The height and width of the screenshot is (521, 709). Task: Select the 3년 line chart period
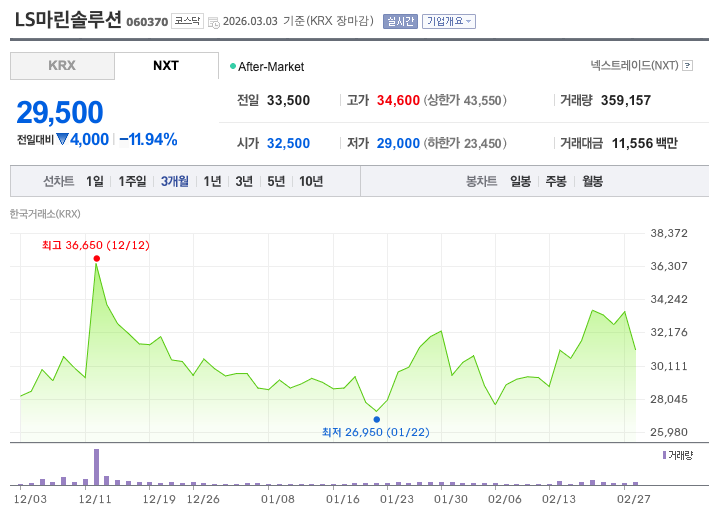click(244, 181)
